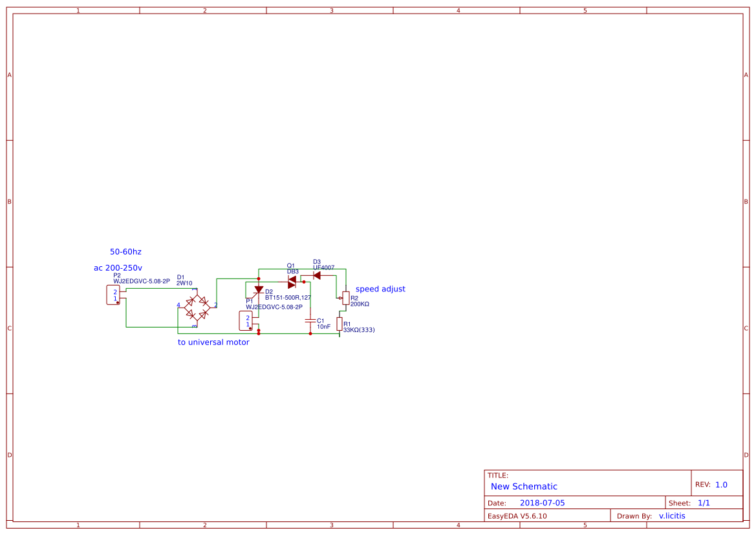The image size is (756, 535).
Task: Select the red junction dot below C1
Action: click(310, 333)
